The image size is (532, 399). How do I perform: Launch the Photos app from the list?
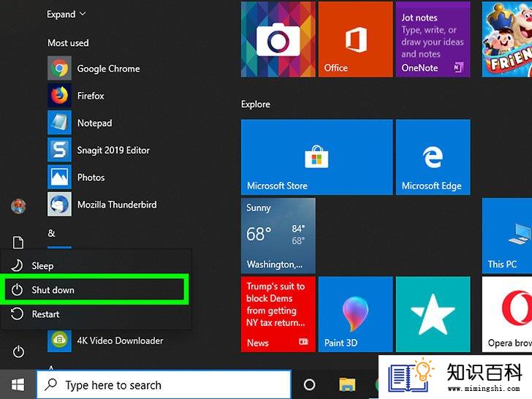click(76, 177)
